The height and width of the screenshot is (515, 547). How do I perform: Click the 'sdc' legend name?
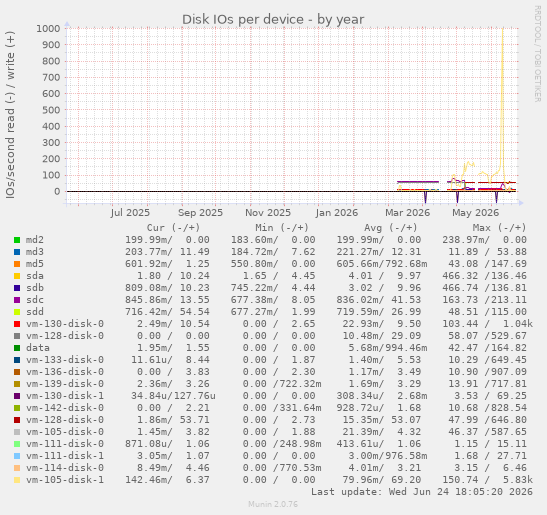(35, 300)
